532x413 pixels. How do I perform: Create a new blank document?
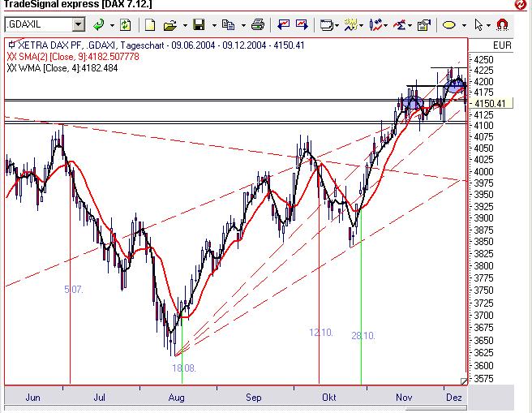[150, 25]
